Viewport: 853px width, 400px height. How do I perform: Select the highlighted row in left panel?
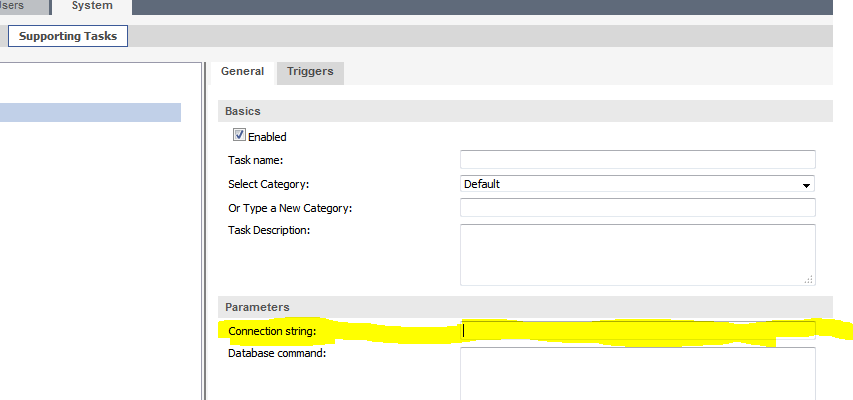pos(90,112)
